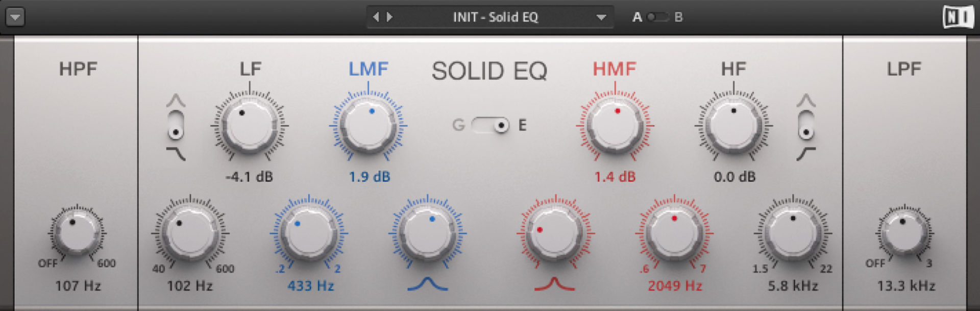Click the HF frequency knob
The width and height of the screenshot is (980, 311).
793,233
